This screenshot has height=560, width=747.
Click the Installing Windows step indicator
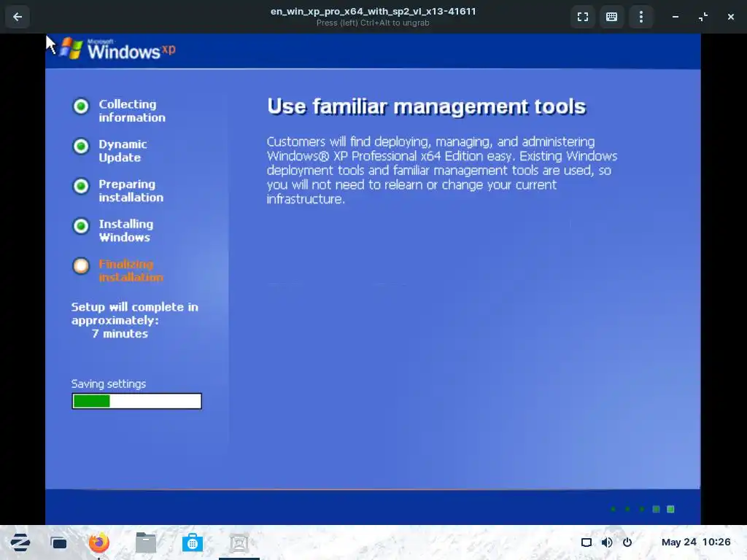tap(81, 226)
